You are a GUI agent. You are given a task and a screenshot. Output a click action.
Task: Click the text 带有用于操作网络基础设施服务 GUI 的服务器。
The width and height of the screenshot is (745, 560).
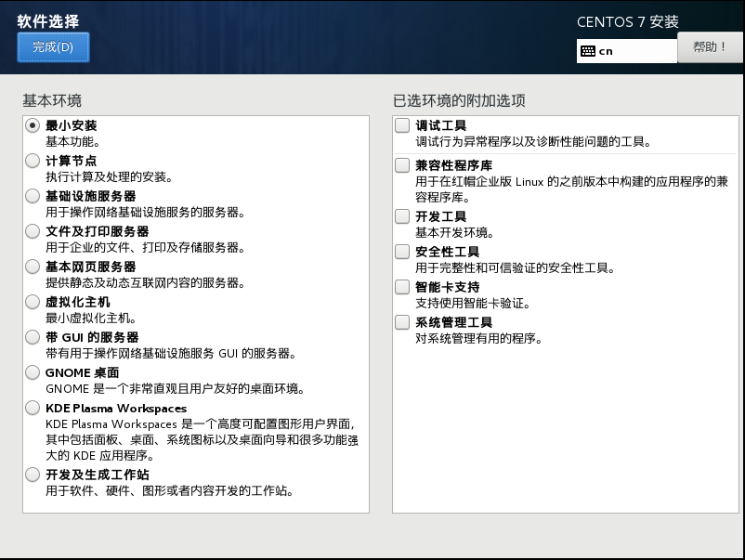coord(171,354)
